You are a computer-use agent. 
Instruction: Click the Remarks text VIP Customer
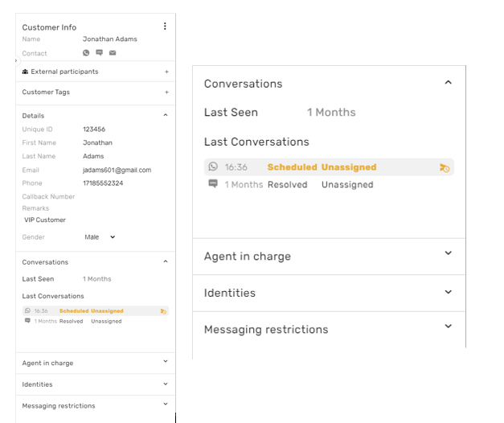(45, 220)
